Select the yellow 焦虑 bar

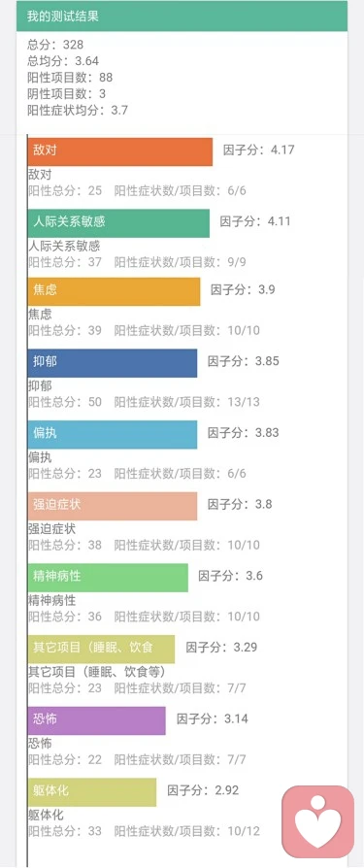coord(114,291)
